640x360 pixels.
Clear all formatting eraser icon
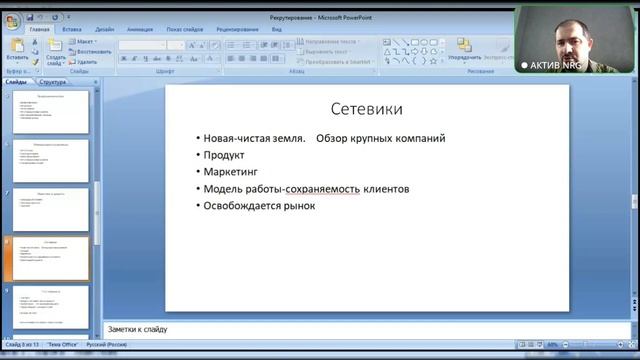coord(215,45)
